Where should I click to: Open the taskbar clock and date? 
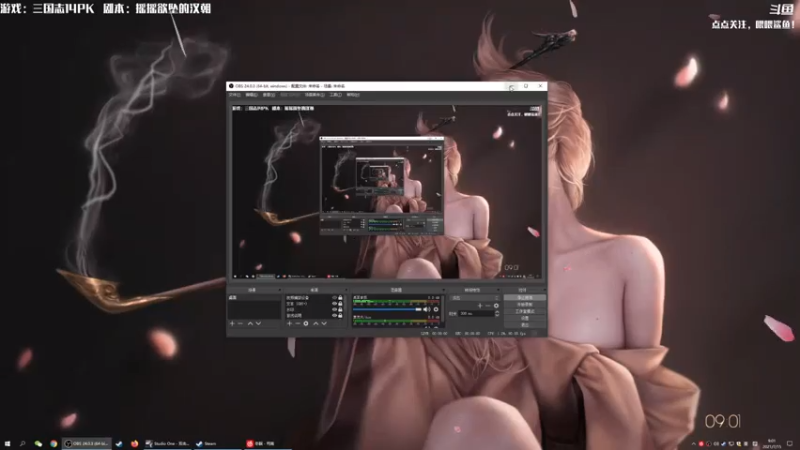coord(771,443)
